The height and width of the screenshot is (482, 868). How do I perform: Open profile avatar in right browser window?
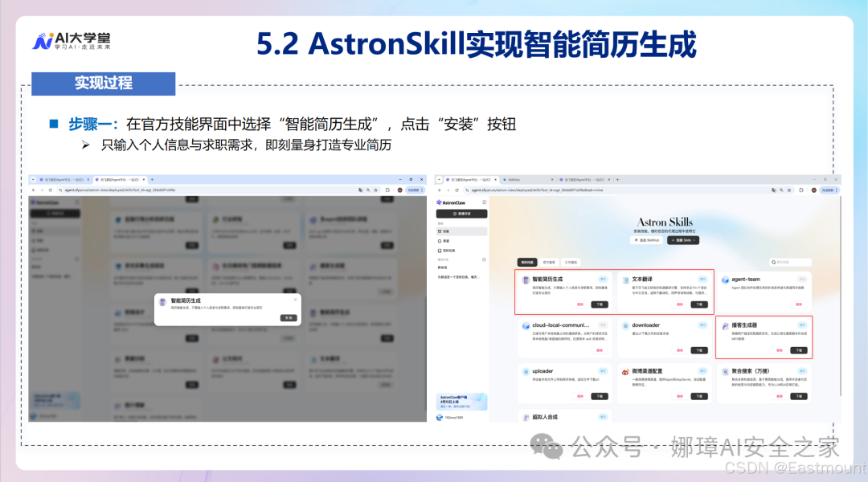[813, 190]
